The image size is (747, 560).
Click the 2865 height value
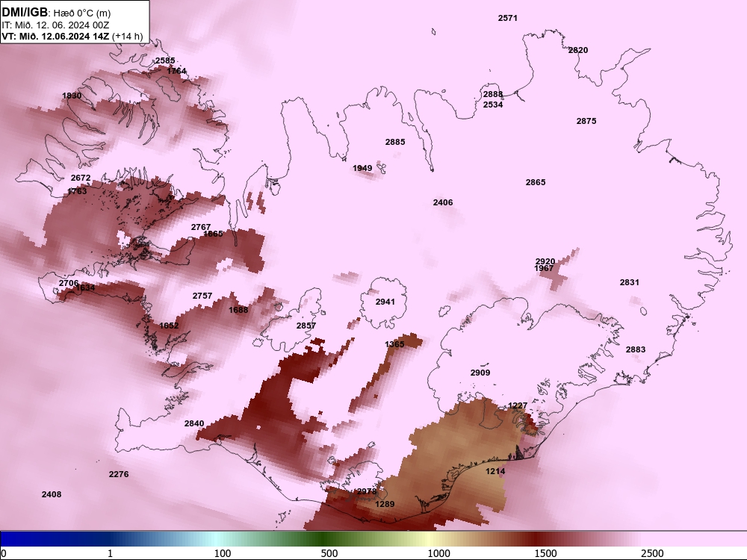536,182
